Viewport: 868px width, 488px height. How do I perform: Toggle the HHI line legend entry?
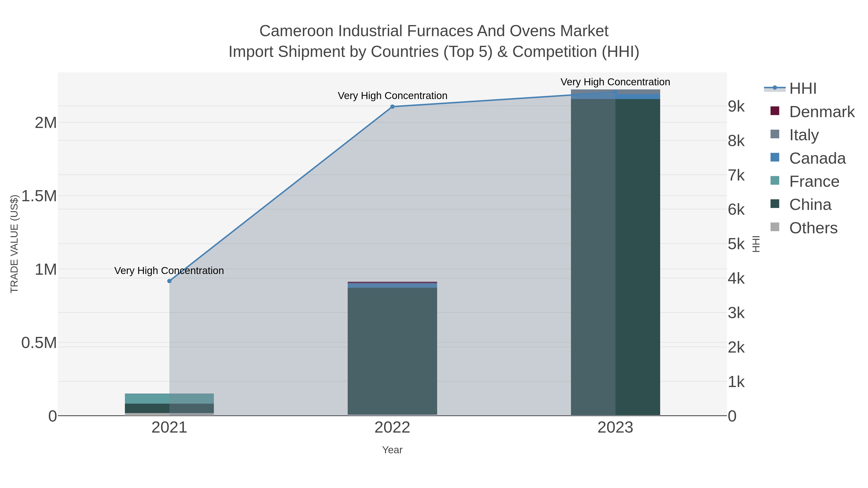click(x=790, y=89)
